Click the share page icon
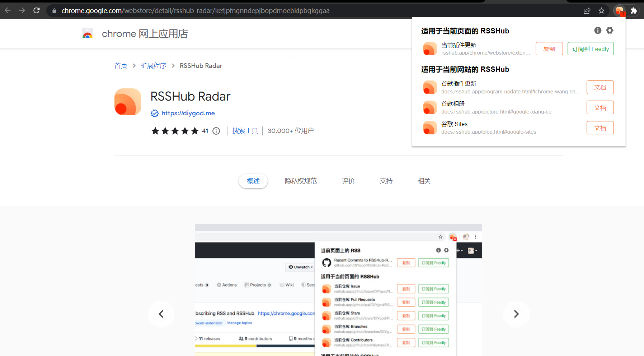 click(587, 11)
